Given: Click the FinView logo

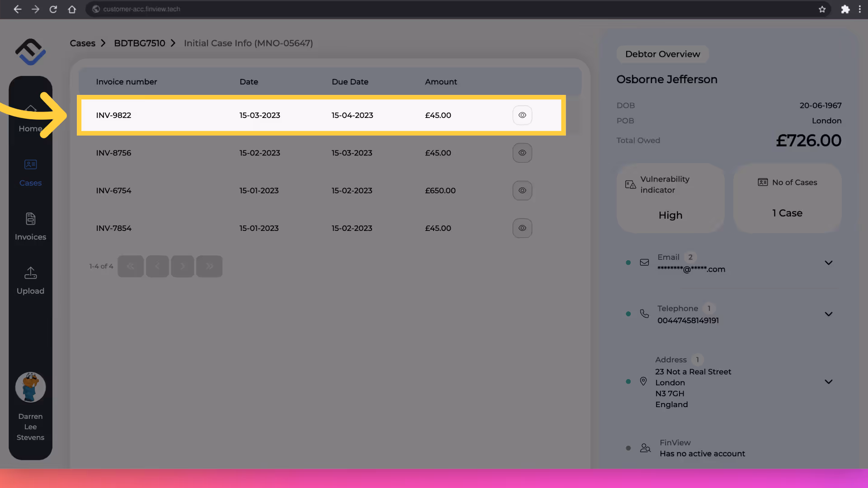Looking at the screenshot, I should (30, 52).
